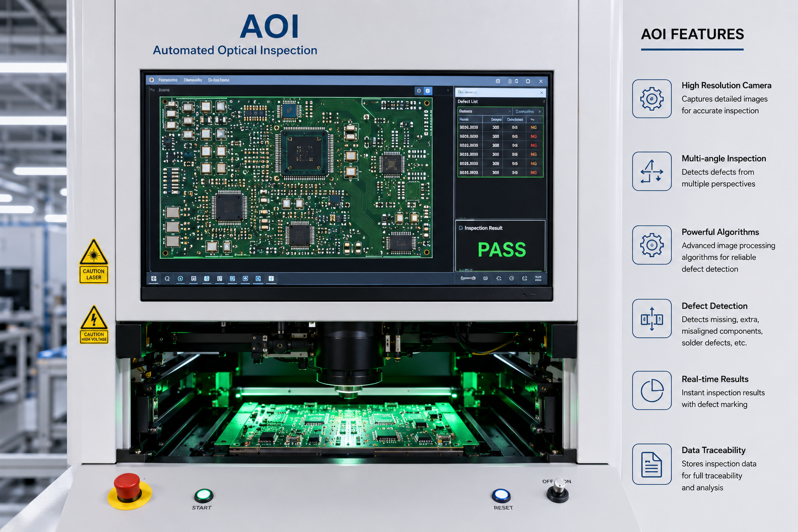
Task: Click the rightmost light-blue bottom toolbar icon
Action: click(x=271, y=278)
